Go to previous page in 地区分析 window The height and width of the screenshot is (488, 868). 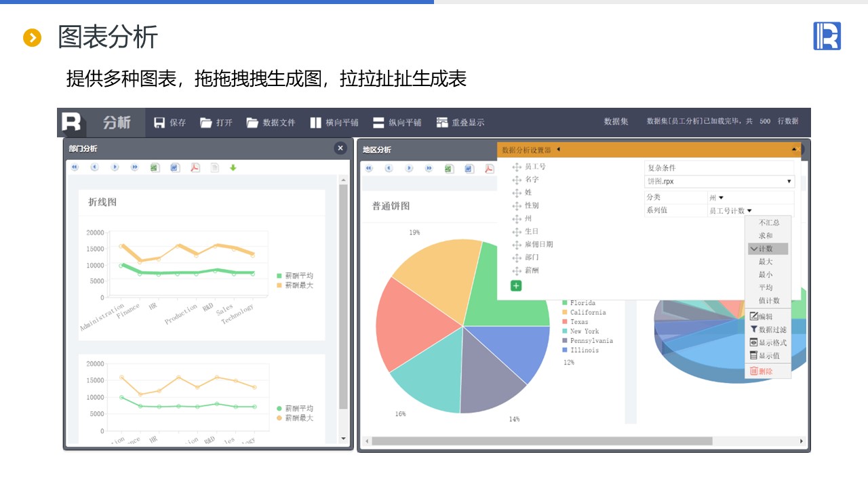pos(389,168)
